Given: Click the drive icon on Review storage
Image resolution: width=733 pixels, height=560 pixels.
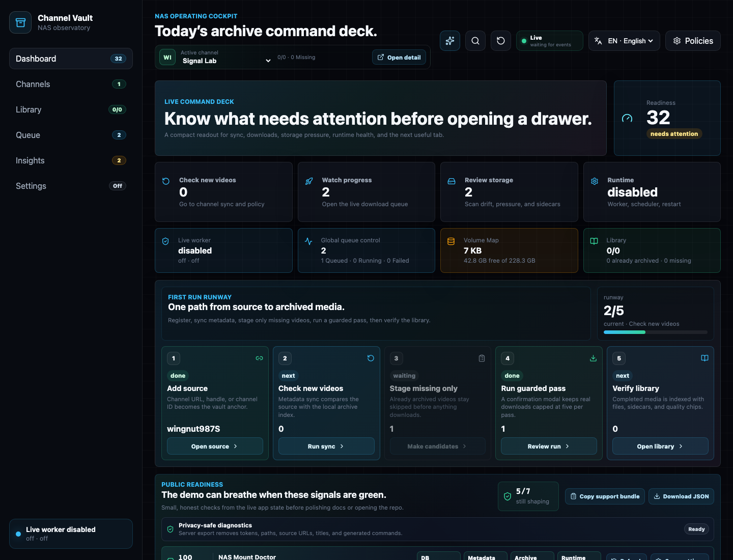Looking at the screenshot, I should pyautogui.click(x=452, y=181).
